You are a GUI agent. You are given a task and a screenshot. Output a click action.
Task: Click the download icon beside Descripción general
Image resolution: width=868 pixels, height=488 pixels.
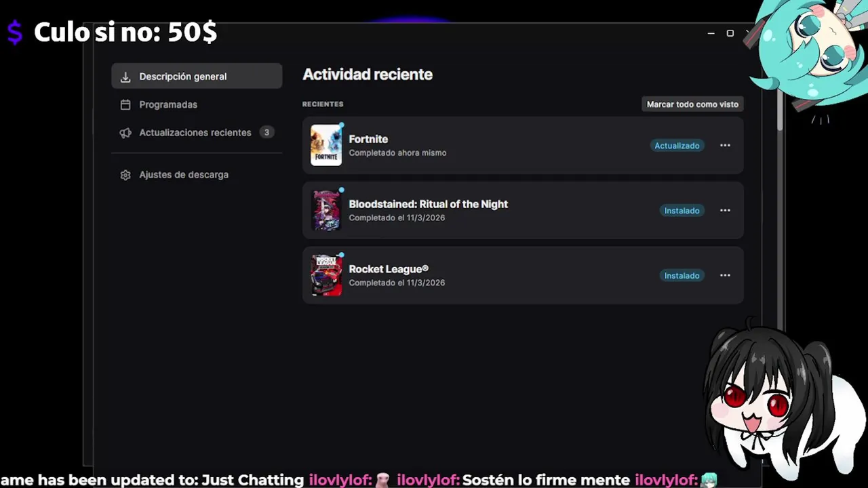125,77
